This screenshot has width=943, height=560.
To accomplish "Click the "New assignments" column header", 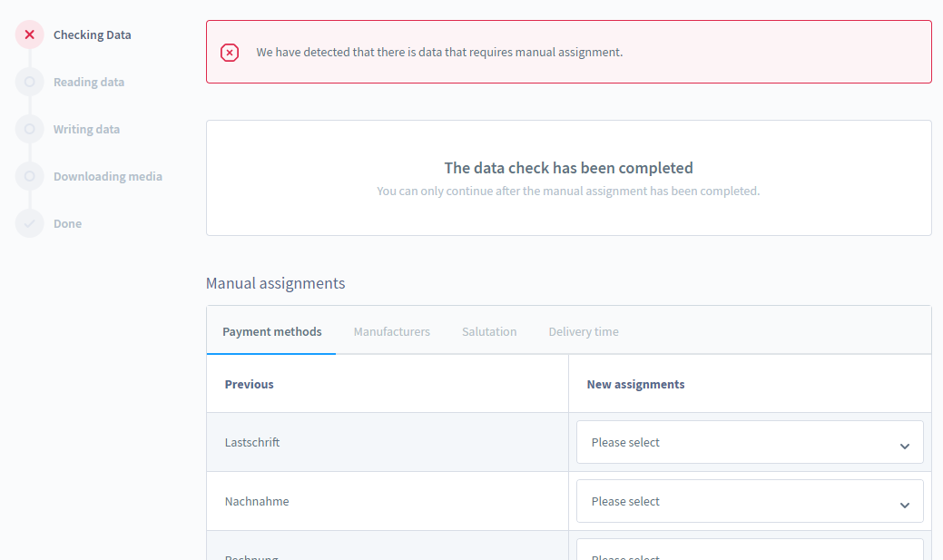I will coord(635,385).
